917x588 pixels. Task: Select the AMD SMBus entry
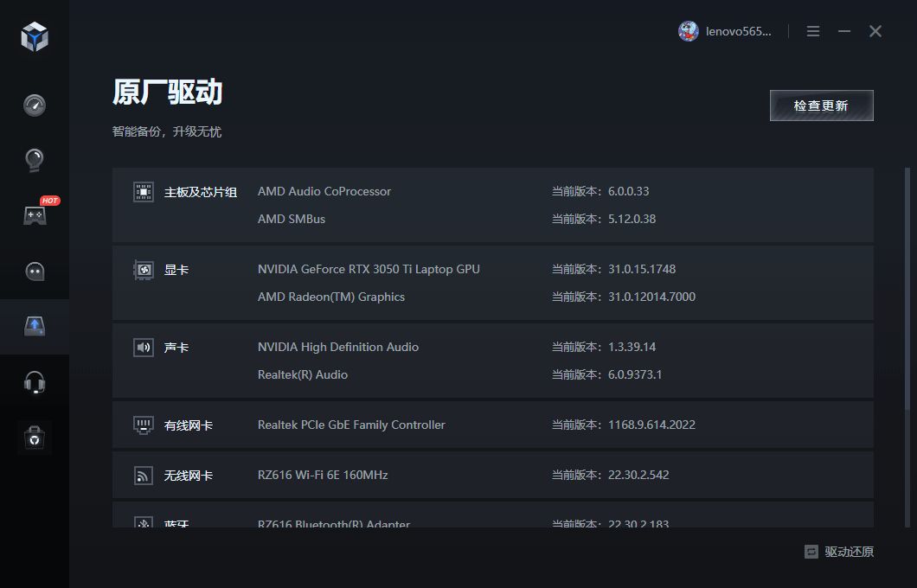292,219
